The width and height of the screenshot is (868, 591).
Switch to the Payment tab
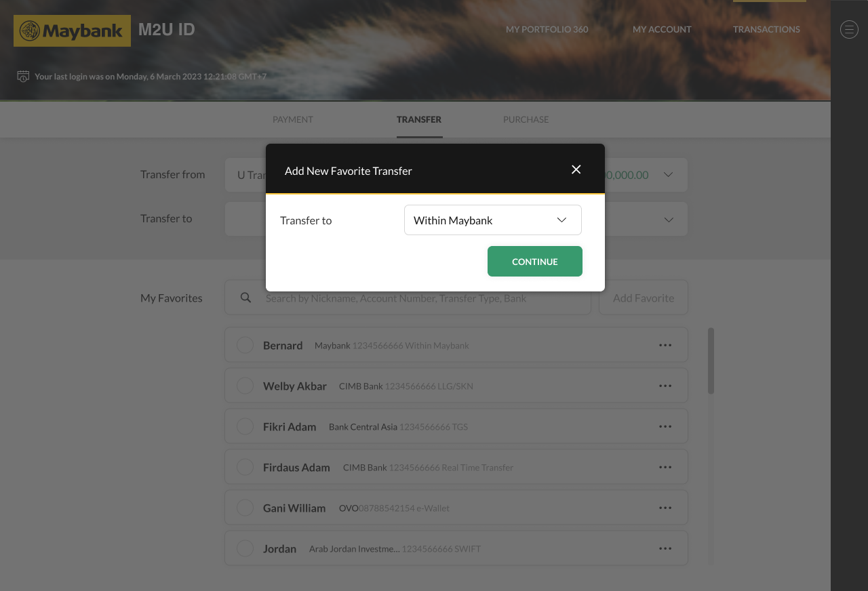coord(292,119)
